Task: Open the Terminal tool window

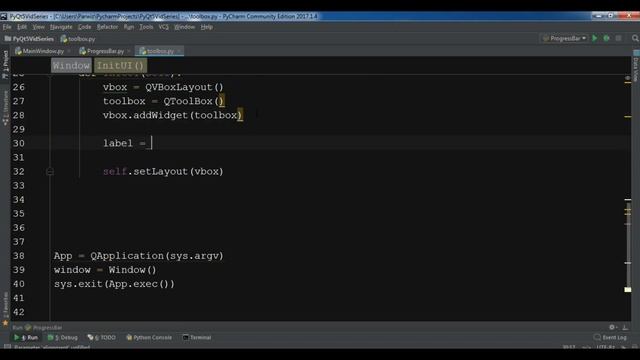Action: (197, 338)
